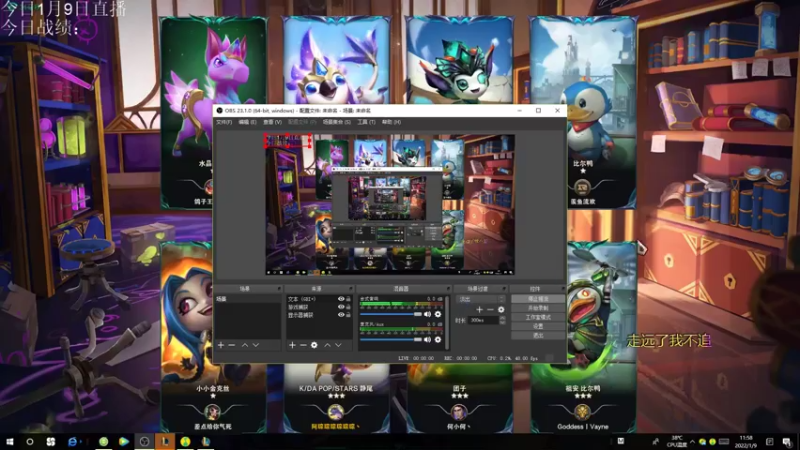
Task: Add a new scene with the plus icon
Action: 221,345
